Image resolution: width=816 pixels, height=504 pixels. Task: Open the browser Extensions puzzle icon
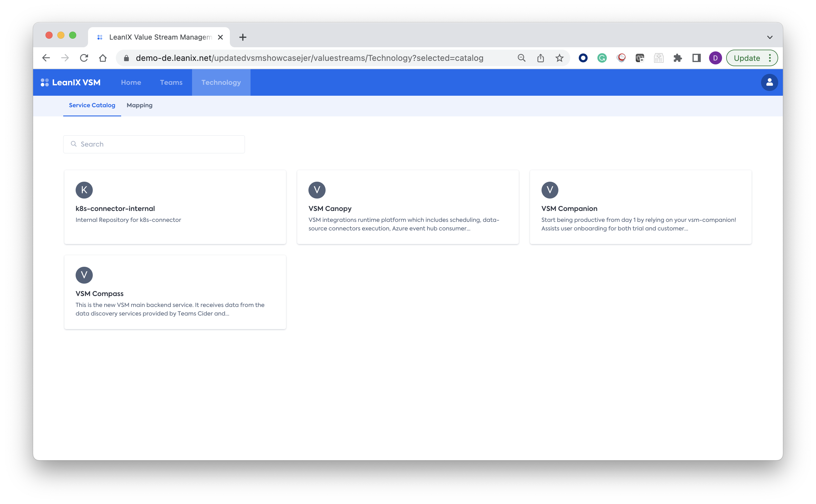click(677, 58)
